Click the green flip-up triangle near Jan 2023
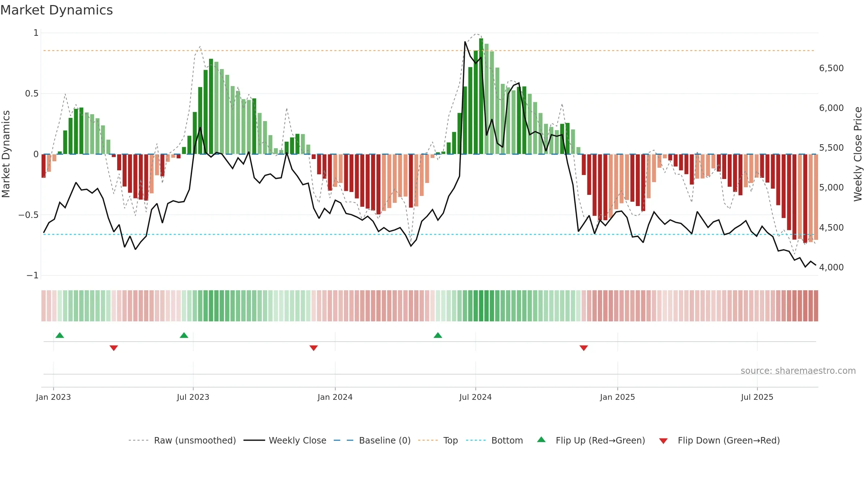The image size is (868, 488). [x=60, y=335]
